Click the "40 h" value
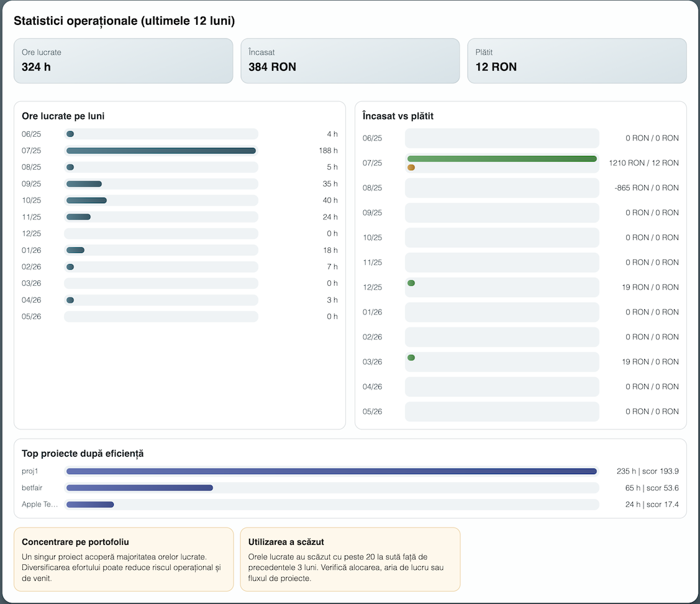The image size is (700, 604). pyautogui.click(x=330, y=200)
